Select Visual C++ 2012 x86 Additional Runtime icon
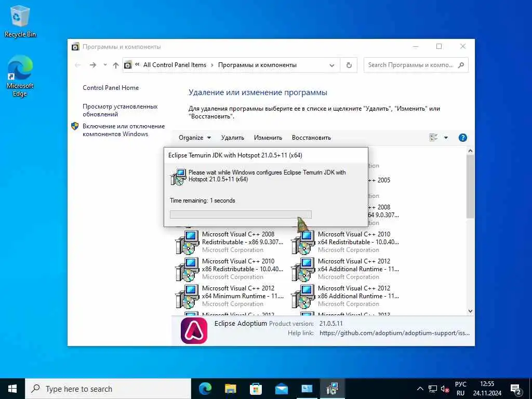This screenshot has height=399, width=532. point(302,296)
